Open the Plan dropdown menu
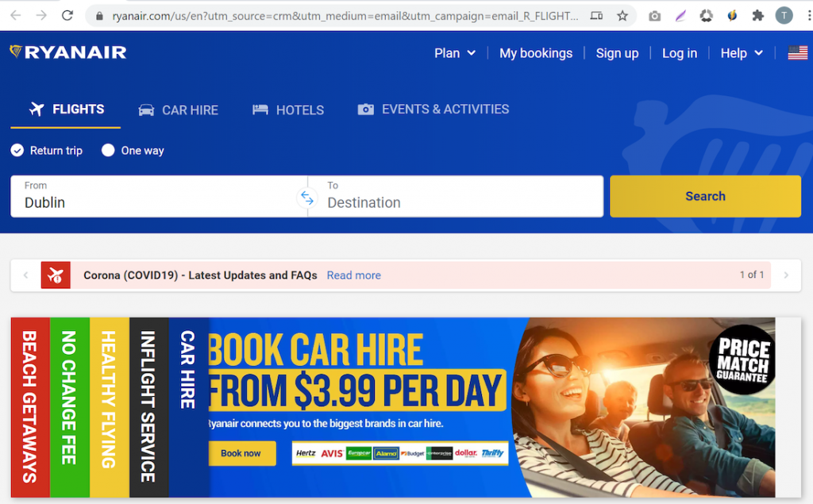813x504 pixels. 454,52
